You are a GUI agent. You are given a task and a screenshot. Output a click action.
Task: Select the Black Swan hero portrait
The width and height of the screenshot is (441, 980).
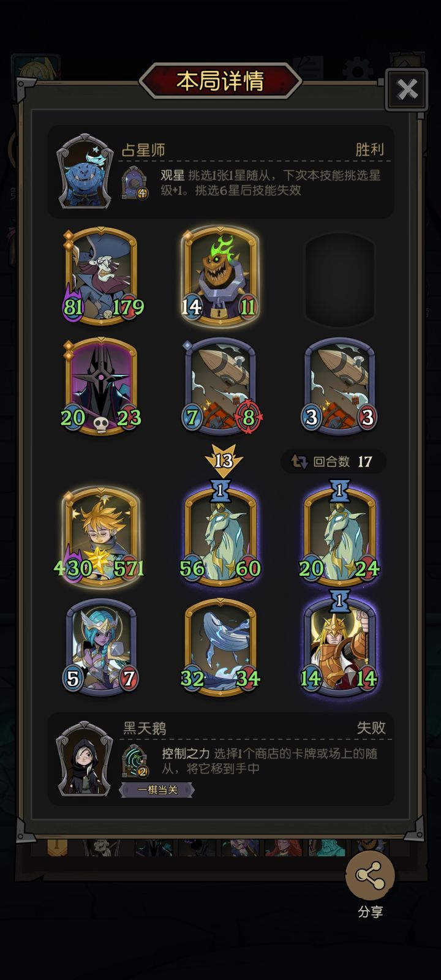click(x=85, y=759)
